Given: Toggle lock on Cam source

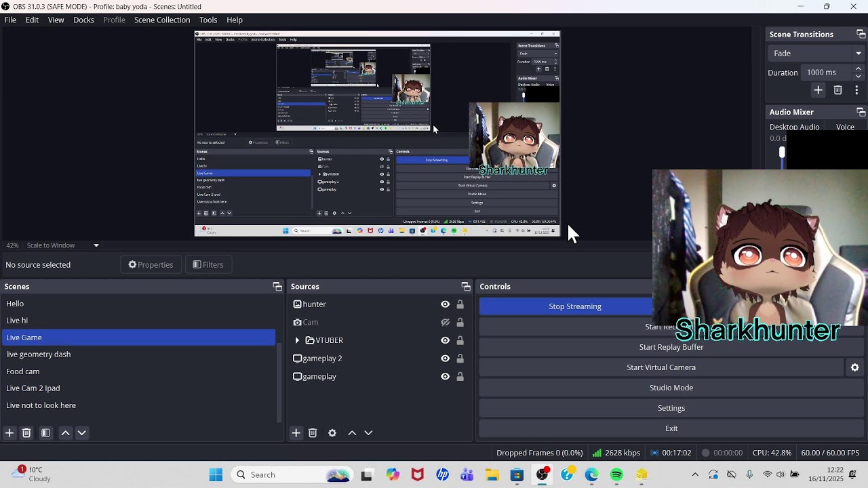Looking at the screenshot, I should (x=460, y=323).
